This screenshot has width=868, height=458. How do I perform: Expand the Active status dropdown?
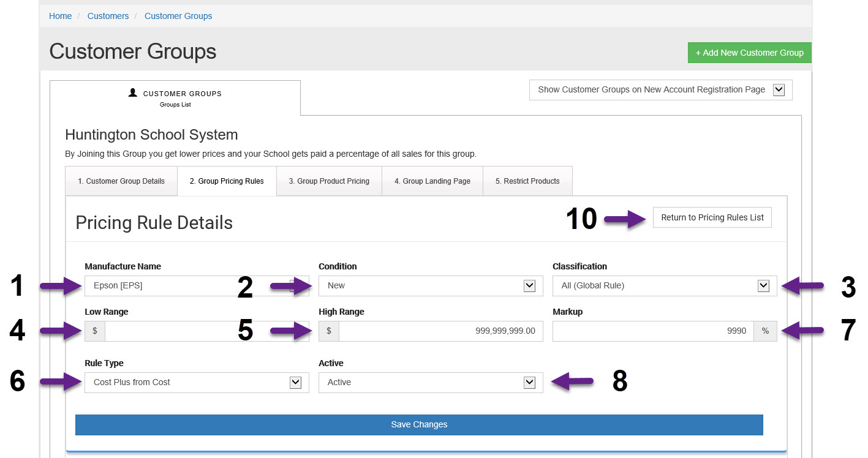(x=430, y=383)
